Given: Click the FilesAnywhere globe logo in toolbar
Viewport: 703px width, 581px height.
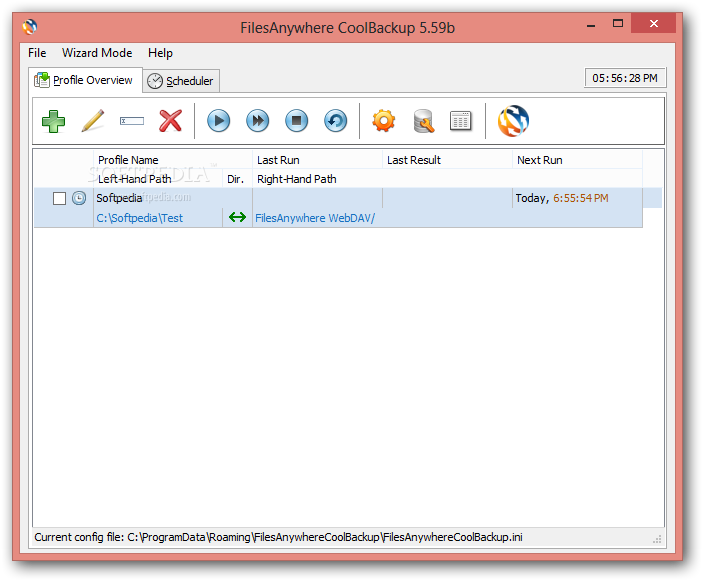Looking at the screenshot, I should 513,121.
